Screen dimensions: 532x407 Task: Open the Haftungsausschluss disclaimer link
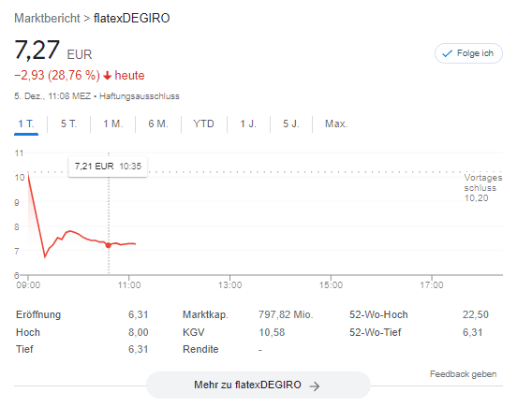coord(140,96)
